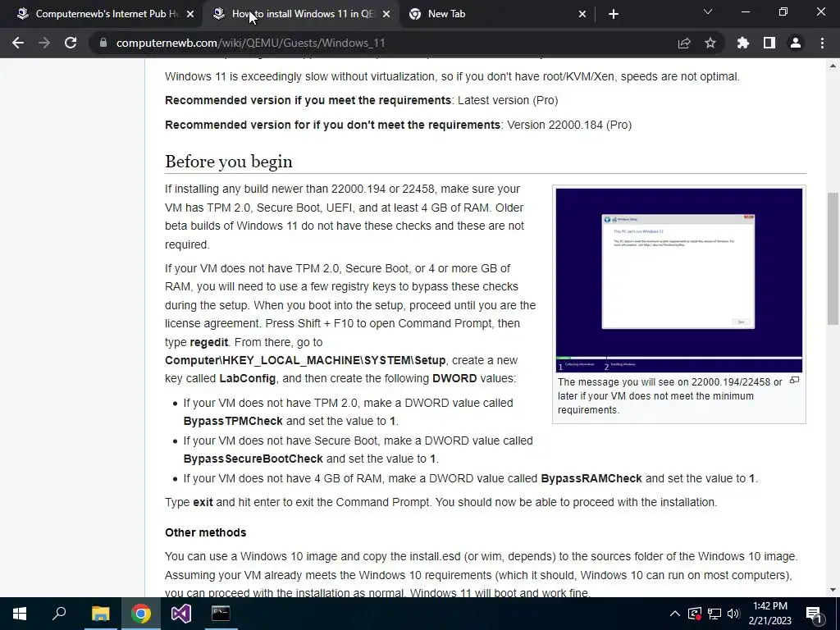The width and height of the screenshot is (840, 630).
Task: Open Chrome extensions puzzle icon
Action: (743, 43)
